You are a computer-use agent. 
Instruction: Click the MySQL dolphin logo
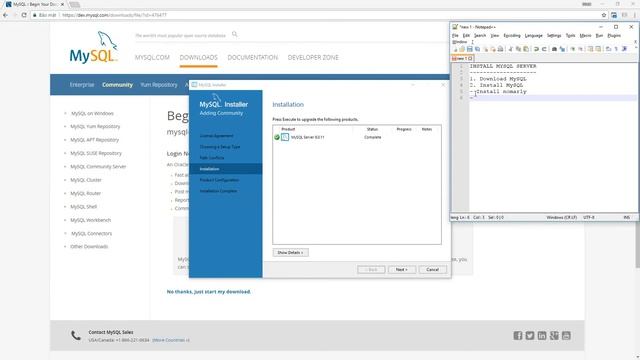93,47
